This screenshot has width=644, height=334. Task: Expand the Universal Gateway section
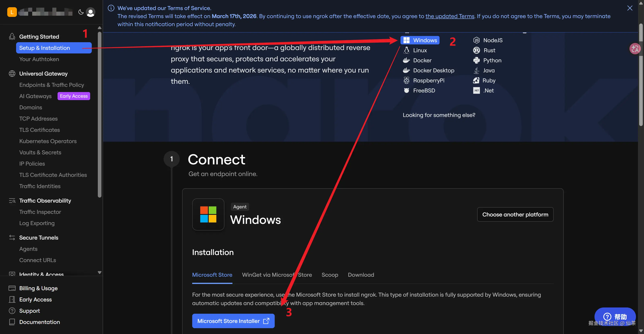click(43, 74)
